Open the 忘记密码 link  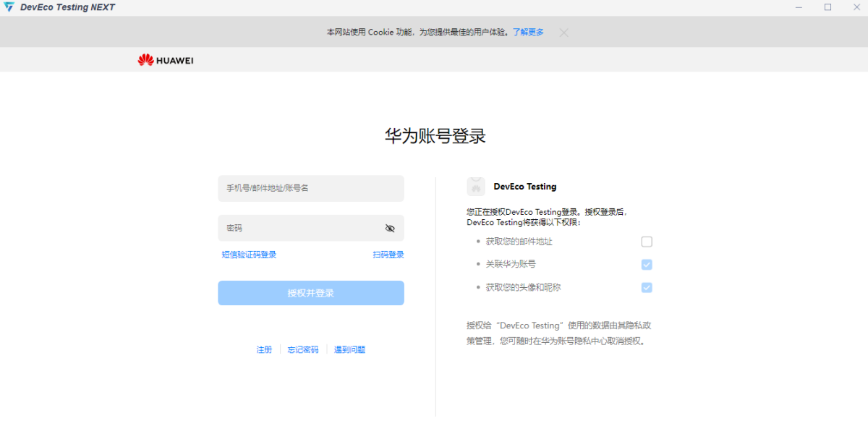[x=303, y=349]
